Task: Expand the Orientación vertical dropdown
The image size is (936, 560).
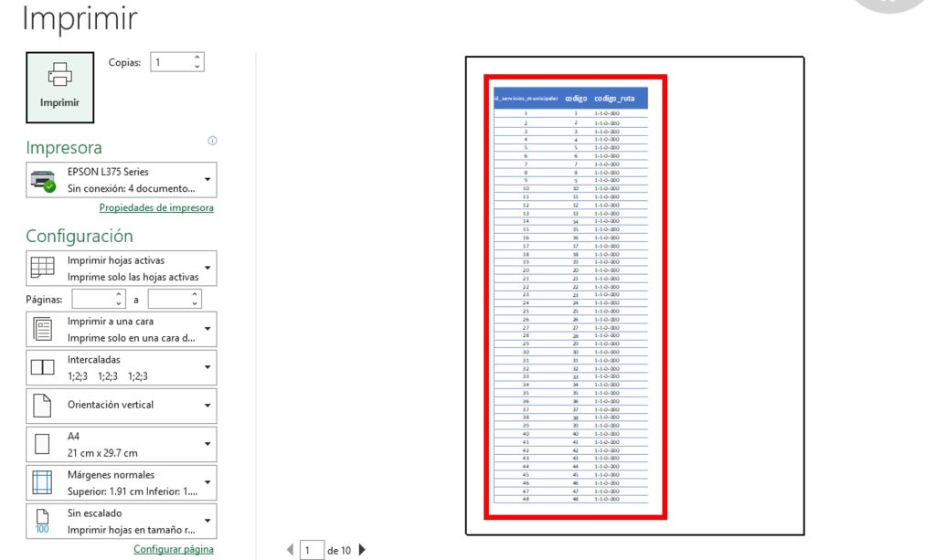Action: coord(208,406)
